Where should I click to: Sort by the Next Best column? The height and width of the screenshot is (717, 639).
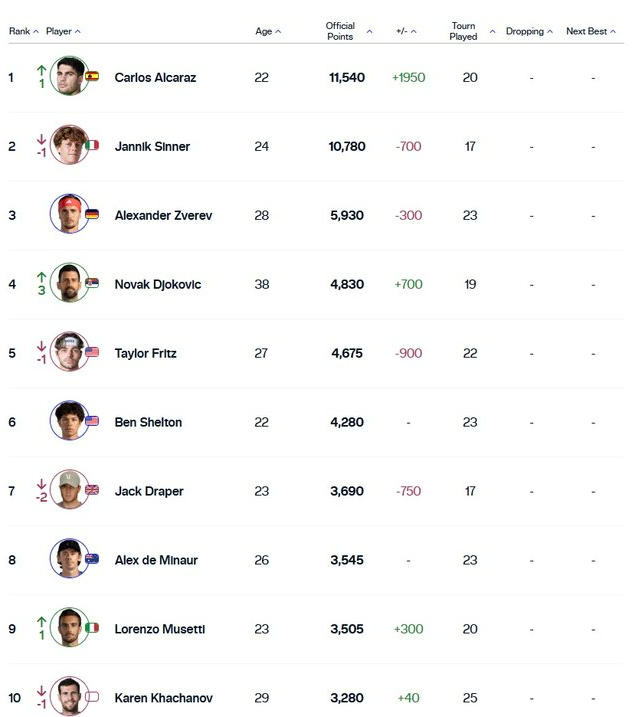coord(591,31)
